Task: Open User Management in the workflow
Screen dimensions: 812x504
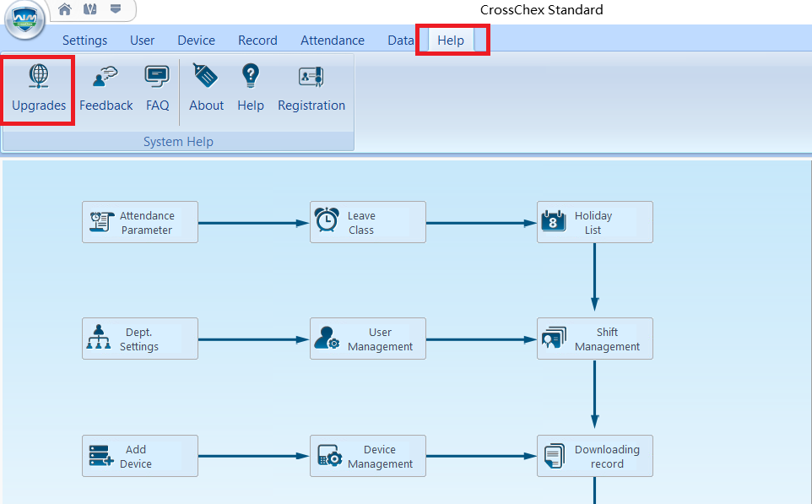Action: [368, 339]
